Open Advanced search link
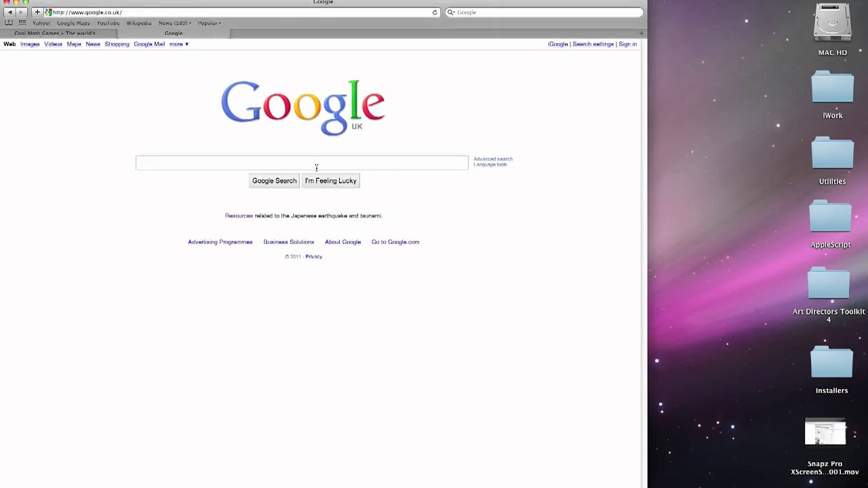Viewport: 868px width, 488px height. pos(493,159)
